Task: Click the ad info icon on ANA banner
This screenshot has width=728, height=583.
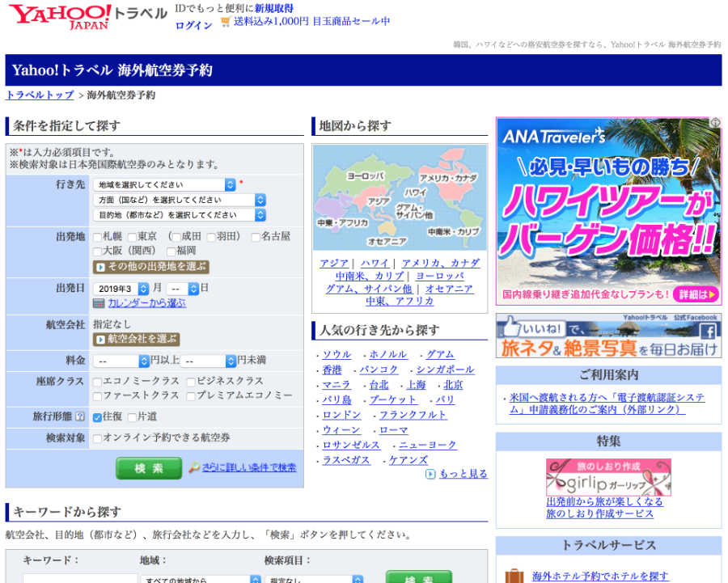Action: pyautogui.click(x=715, y=123)
